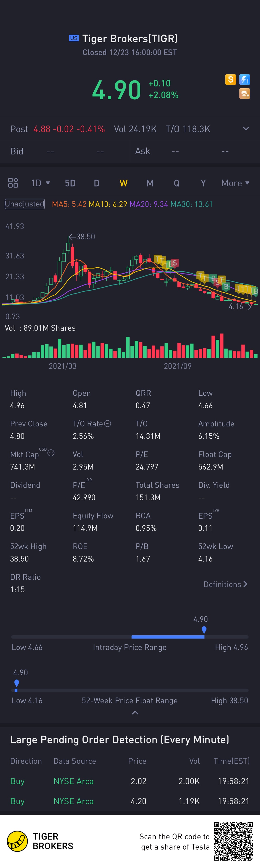260x868 pixels.
Task: Tap the info icon beside Mkt Cap
Action: 51,453
